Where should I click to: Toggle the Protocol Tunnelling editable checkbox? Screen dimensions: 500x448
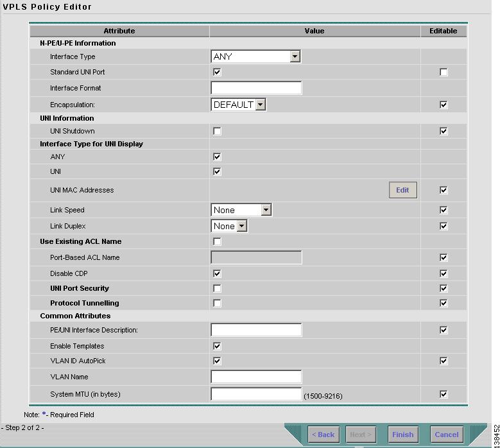[444, 303]
